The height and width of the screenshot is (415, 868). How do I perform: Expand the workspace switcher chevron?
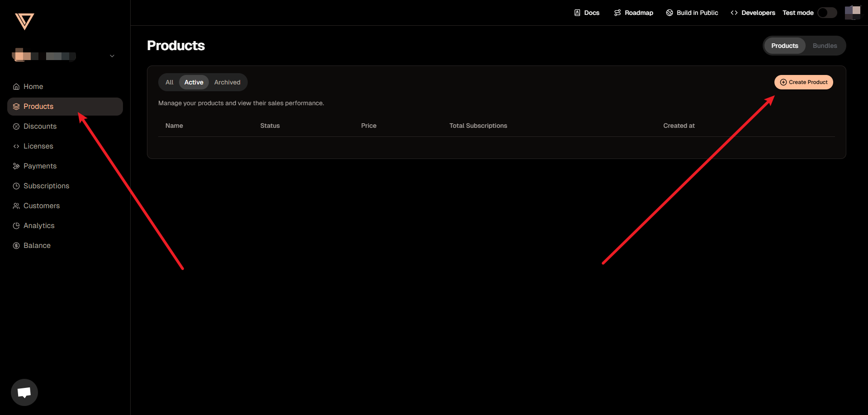click(112, 56)
